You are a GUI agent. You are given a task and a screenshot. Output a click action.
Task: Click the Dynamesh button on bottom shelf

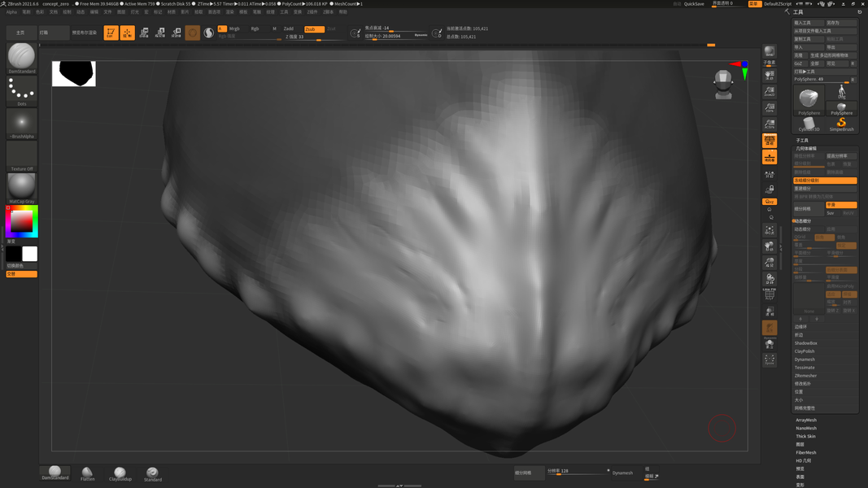pos(622,473)
